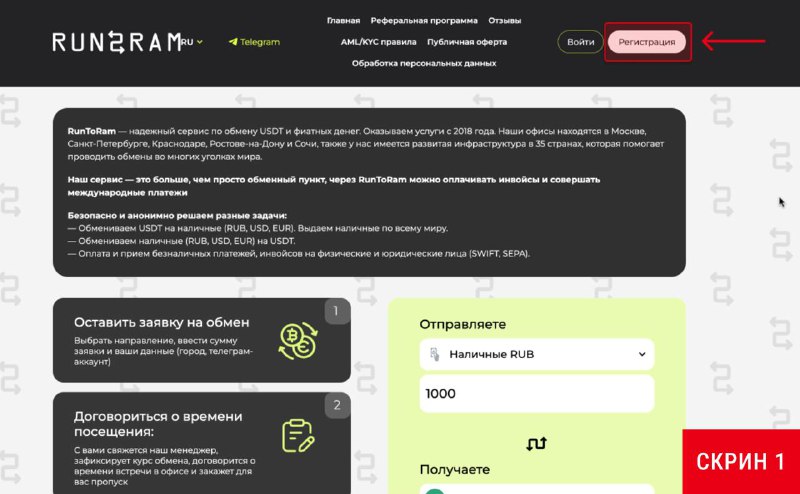Open Публичная оферта page
The image size is (800, 494).
pos(467,42)
